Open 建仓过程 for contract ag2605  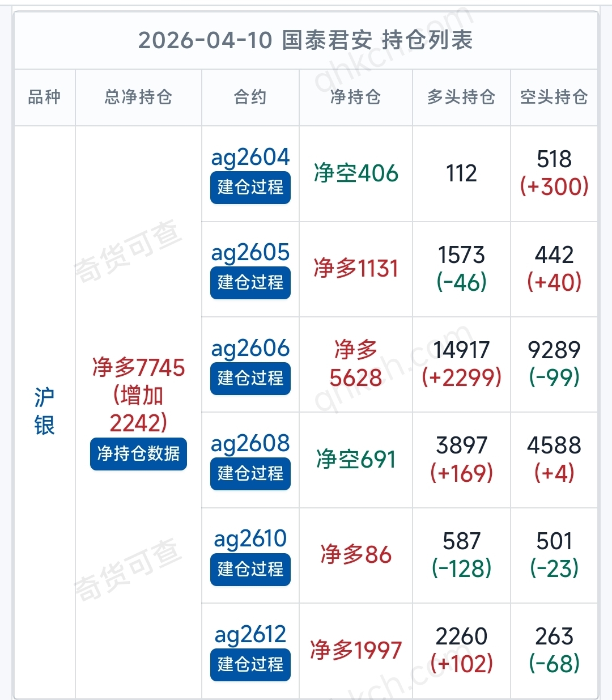pyautogui.click(x=250, y=282)
